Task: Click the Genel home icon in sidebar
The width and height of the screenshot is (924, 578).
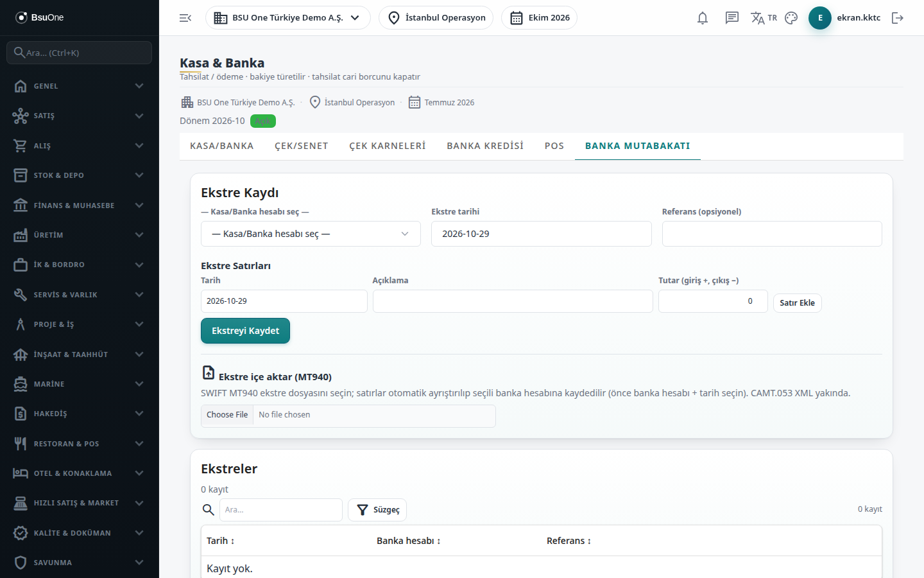Action: (x=21, y=86)
